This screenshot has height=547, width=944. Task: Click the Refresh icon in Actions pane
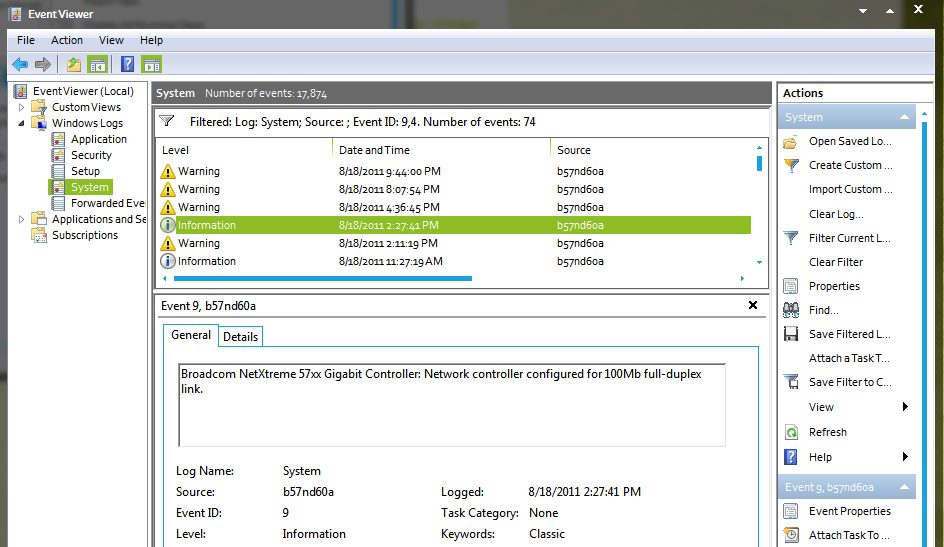pos(791,432)
